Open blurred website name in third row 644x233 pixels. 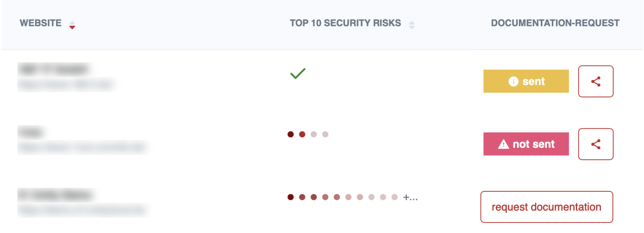coord(56,195)
